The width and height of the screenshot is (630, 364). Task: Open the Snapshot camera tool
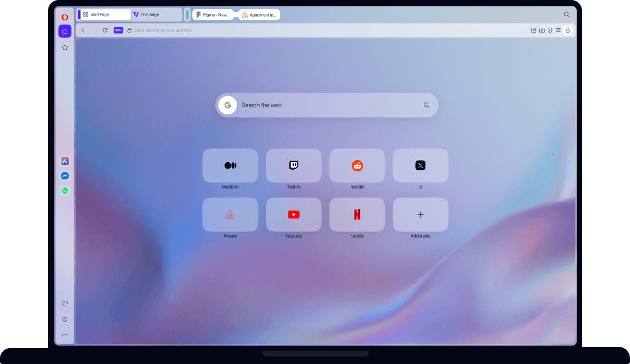(x=542, y=30)
